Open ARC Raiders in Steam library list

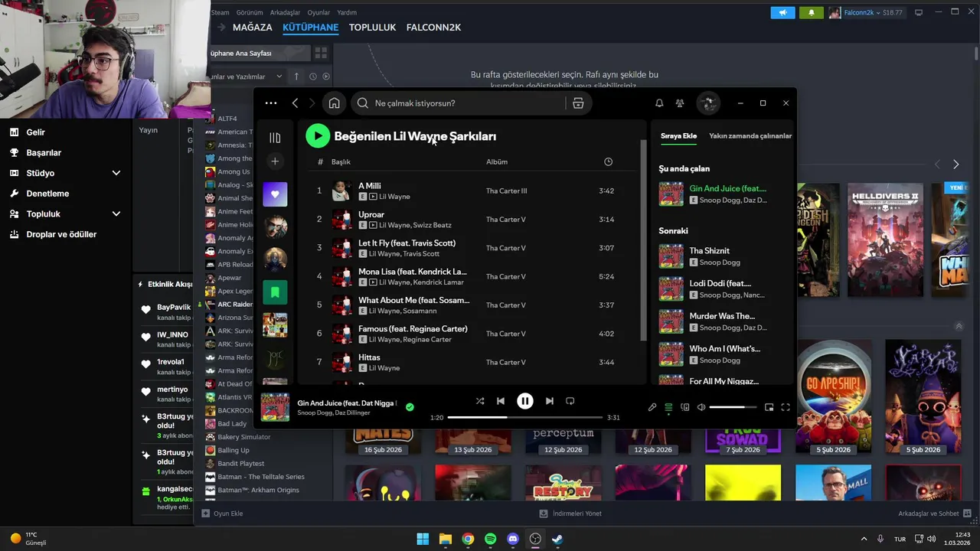click(x=235, y=305)
